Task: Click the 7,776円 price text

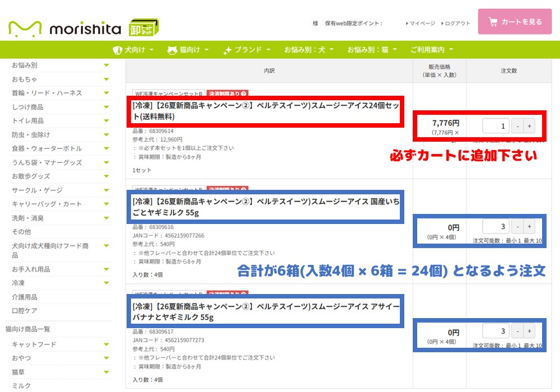Action: pos(446,123)
